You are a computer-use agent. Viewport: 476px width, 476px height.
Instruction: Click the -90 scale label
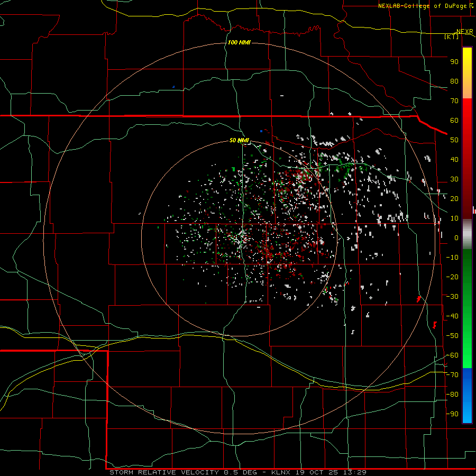click(x=452, y=414)
